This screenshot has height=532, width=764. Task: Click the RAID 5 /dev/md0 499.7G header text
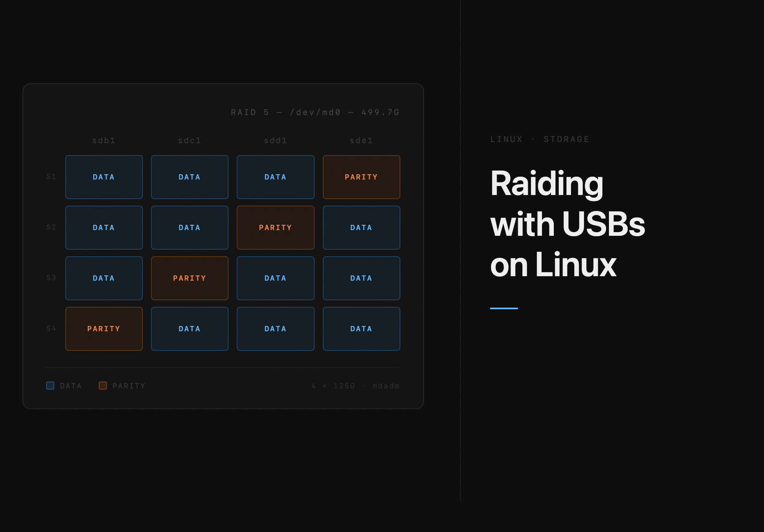315,112
